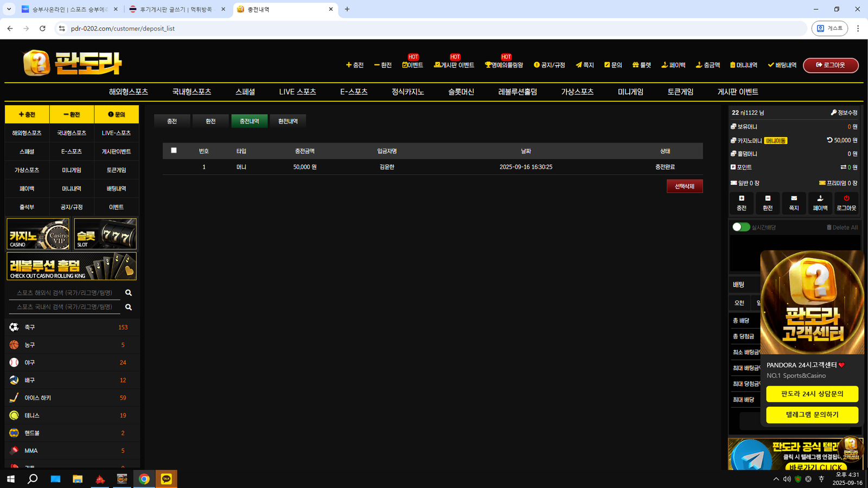Select the 축구 soccer ball icon

(14, 328)
